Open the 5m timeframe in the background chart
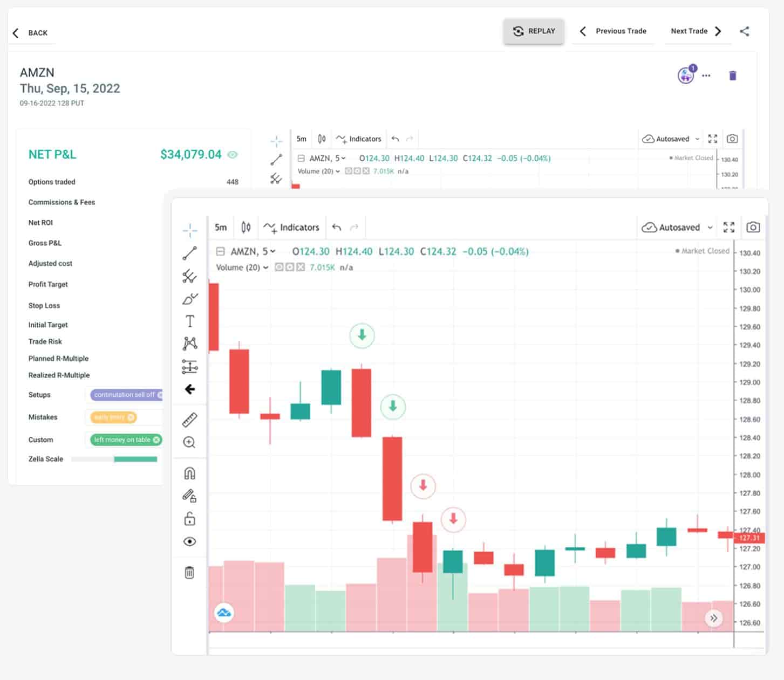Image resolution: width=784 pixels, height=680 pixels. pos(301,139)
